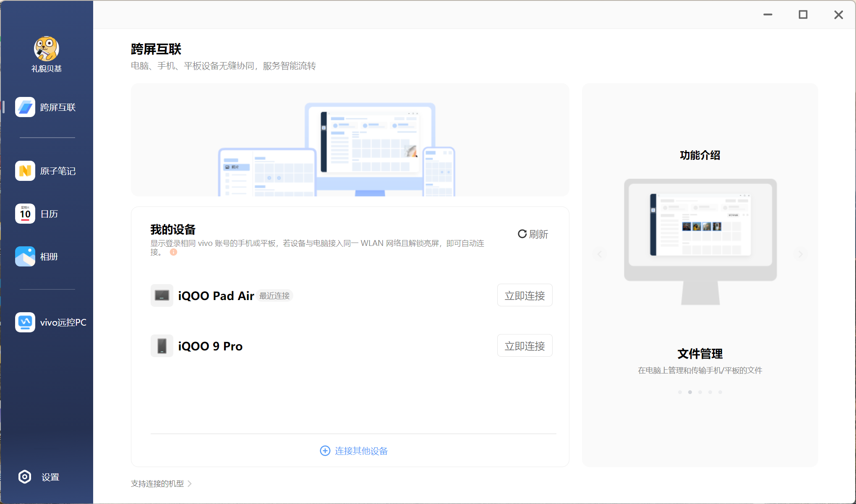This screenshot has width=856, height=504.
Task: Select the third carousel dot indicator
Action: tap(700, 392)
